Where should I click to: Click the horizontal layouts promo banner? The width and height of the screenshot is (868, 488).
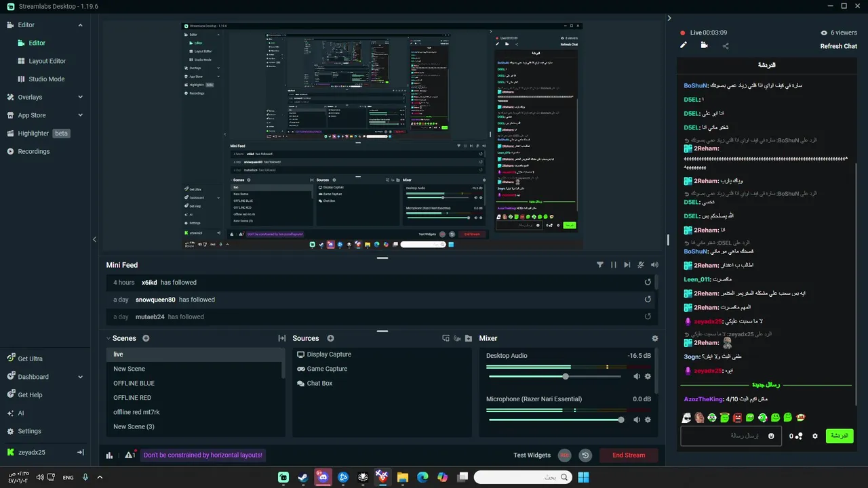pyautogui.click(x=203, y=455)
